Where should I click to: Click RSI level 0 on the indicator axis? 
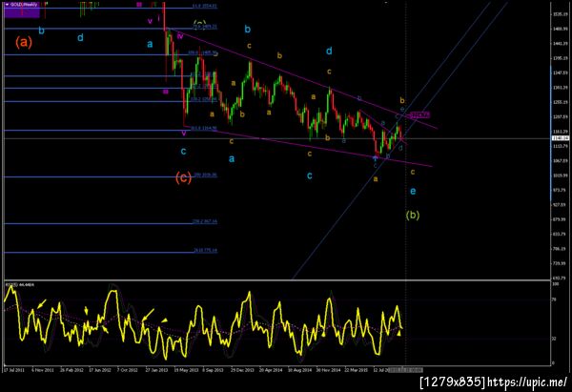click(553, 363)
